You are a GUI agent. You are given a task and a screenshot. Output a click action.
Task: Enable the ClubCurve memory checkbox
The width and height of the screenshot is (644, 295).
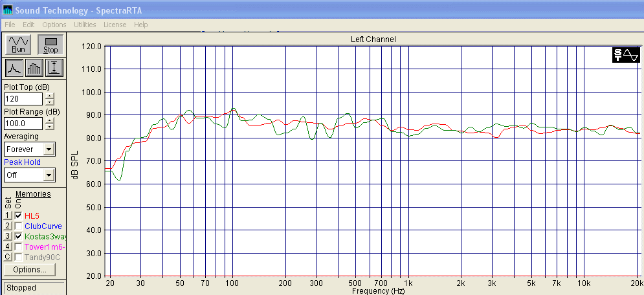[18, 226]
